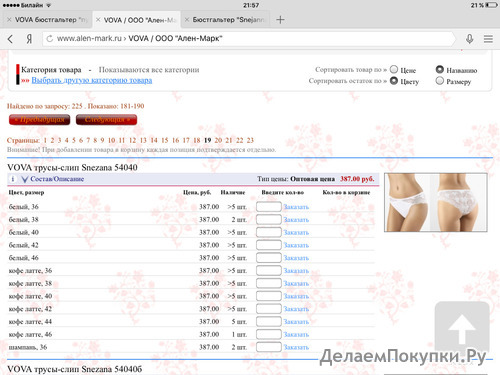This screenshot has width=500, height=375.
Task: Go to page 20 in pagination
Action: 218,140
